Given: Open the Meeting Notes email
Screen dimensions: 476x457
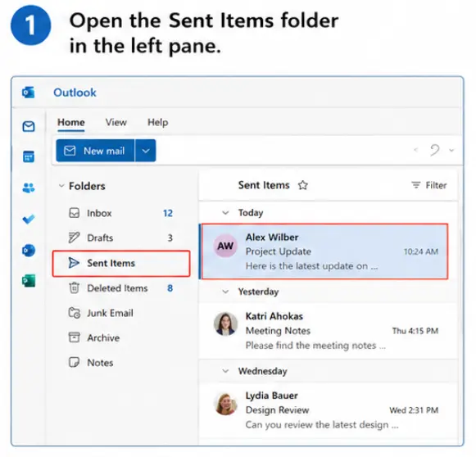Looking at the screenshot, I should point(328,331).
